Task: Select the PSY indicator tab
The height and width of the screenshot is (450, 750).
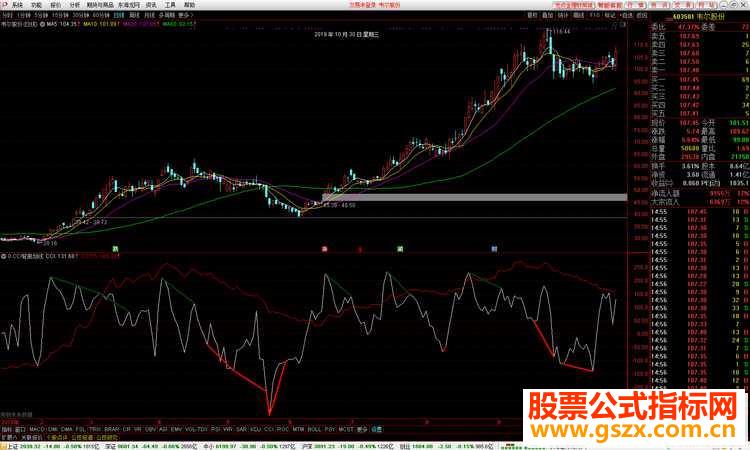Action: 330,429
